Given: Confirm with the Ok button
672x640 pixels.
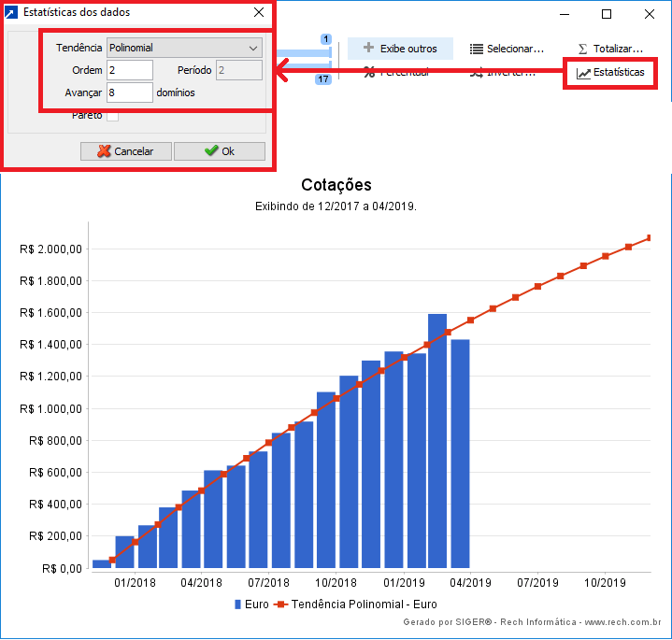Looking at the screenshot, I should pos(220,151).
